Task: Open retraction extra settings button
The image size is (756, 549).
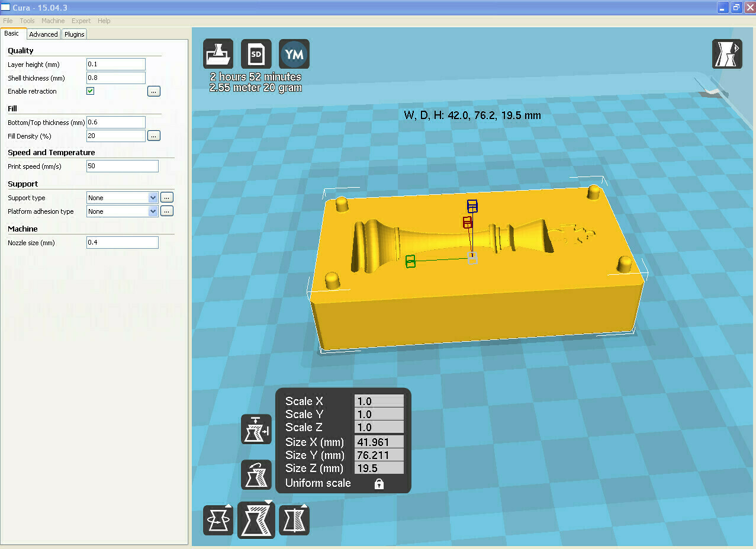Action: click(154, 91)
